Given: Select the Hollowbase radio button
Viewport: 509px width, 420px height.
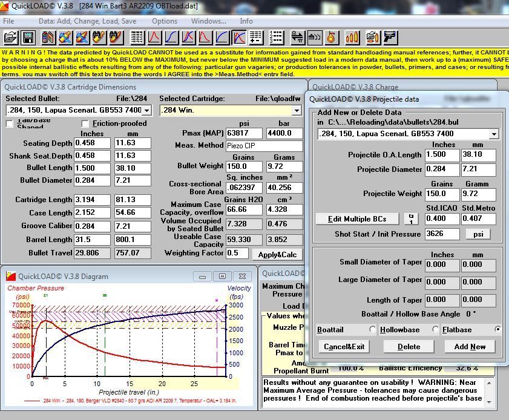Looking at the screenshot, I should click(x=435, y=329).
